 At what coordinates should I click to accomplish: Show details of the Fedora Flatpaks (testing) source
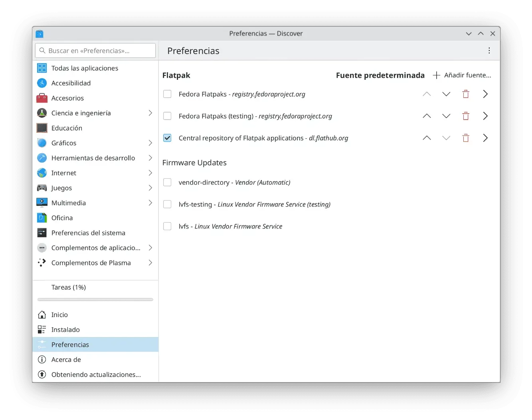485,116
